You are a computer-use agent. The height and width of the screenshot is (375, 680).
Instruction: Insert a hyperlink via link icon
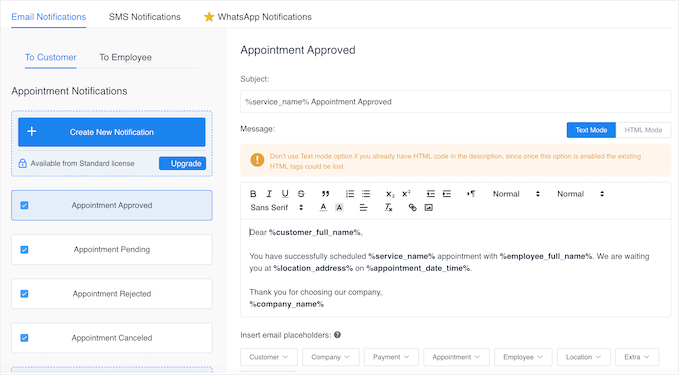tap(412, 208)
